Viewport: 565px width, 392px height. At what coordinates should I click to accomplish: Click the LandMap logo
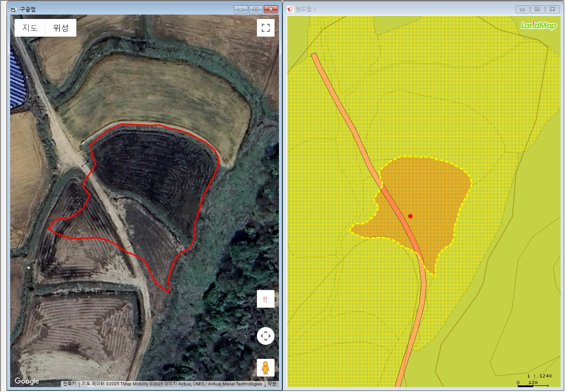539,26
